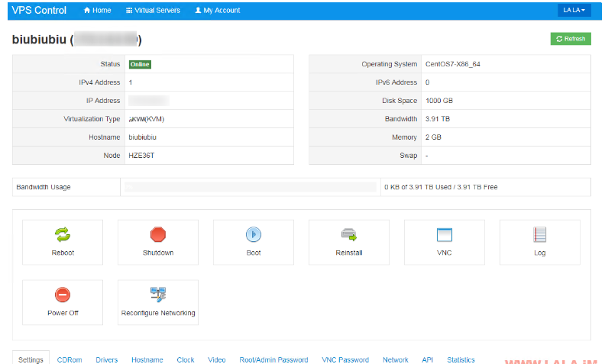605x364 pixels.
Task: Open the Clock tab
Action: [x=185, y=359]
